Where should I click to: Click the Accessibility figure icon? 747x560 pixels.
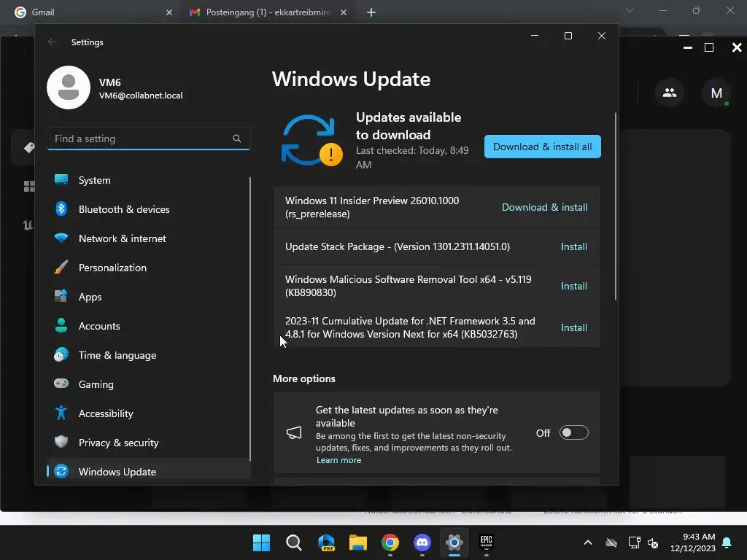point(61,413)
